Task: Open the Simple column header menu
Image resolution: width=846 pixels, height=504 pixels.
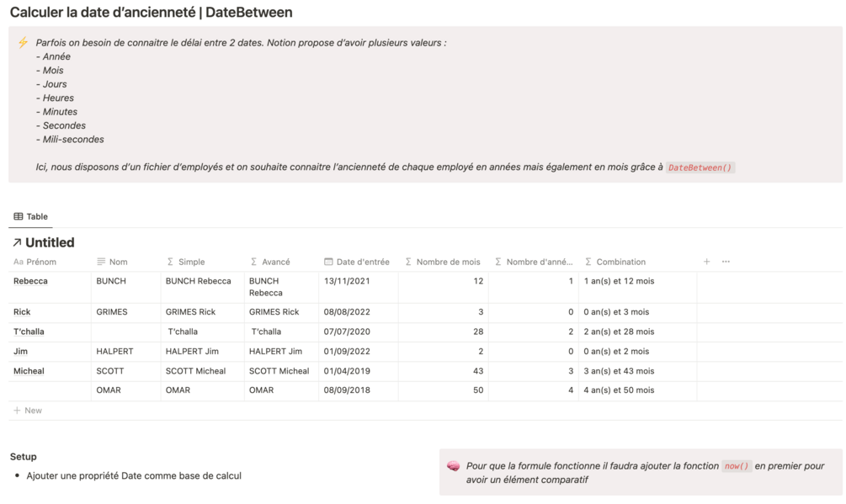Action: coord(191,262)
